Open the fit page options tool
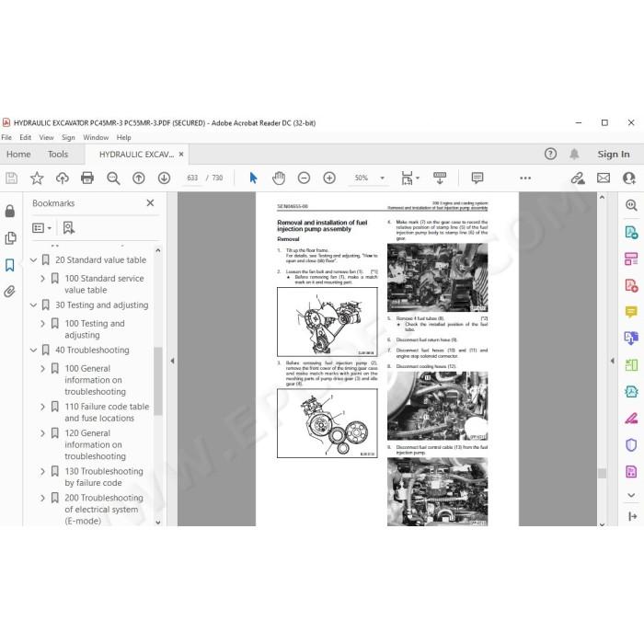This screenshot has height=644, width=644. [407, 178]
